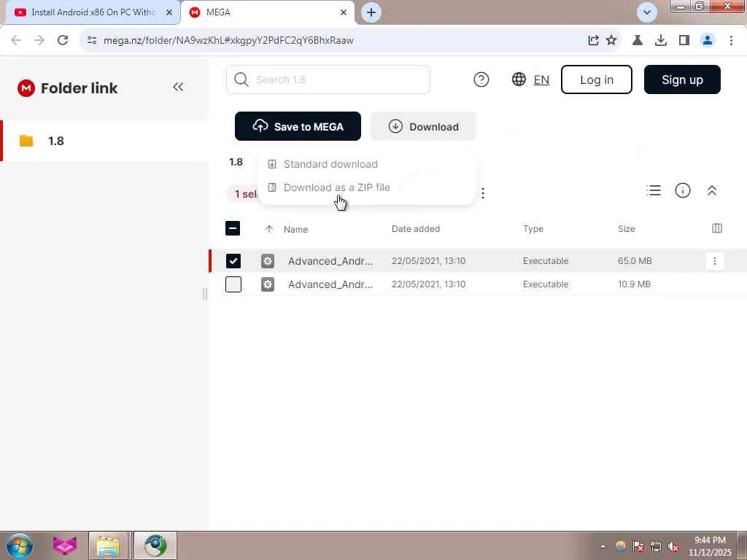This screenshot has height=560, width=747.
Task: Open more actions menu in selection bar
Action: [x=483, y=192]
